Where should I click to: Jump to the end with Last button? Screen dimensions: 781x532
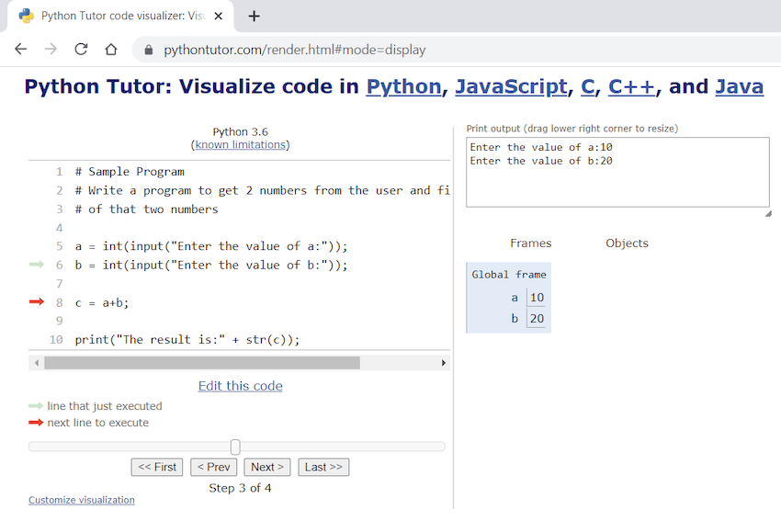(323, 468)
